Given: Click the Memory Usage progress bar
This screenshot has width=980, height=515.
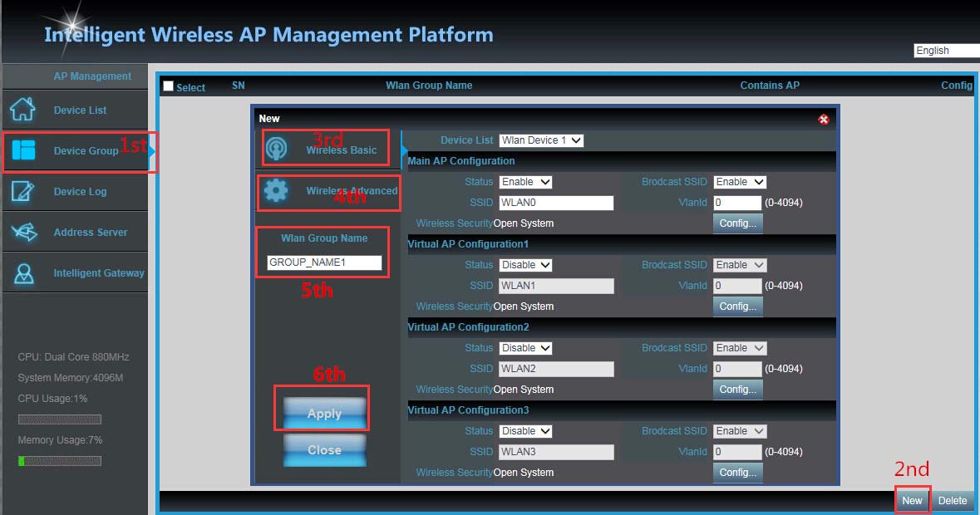Looking at the screenshot, I should [59, 461].
